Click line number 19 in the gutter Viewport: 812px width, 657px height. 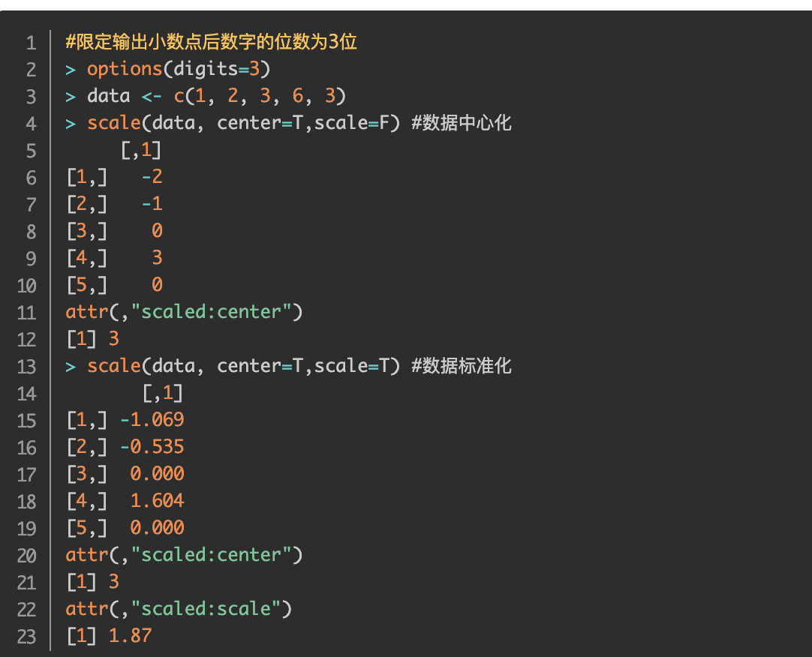(26, 529)
